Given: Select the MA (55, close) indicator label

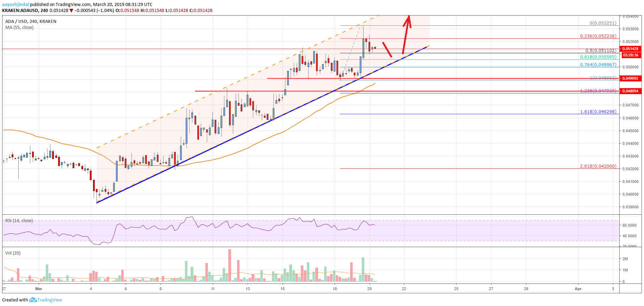Looking at the screenshot, I should tap(19, 27).
